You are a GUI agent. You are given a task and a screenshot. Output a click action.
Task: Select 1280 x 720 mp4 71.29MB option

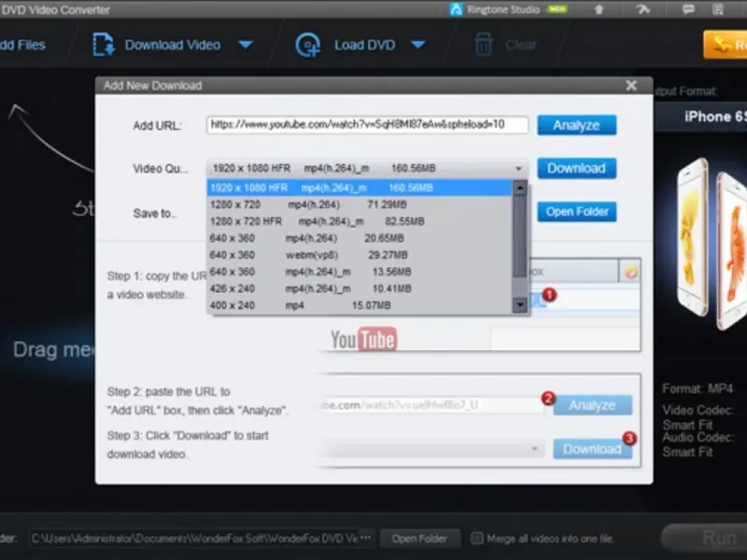click(x=359, y=204)
